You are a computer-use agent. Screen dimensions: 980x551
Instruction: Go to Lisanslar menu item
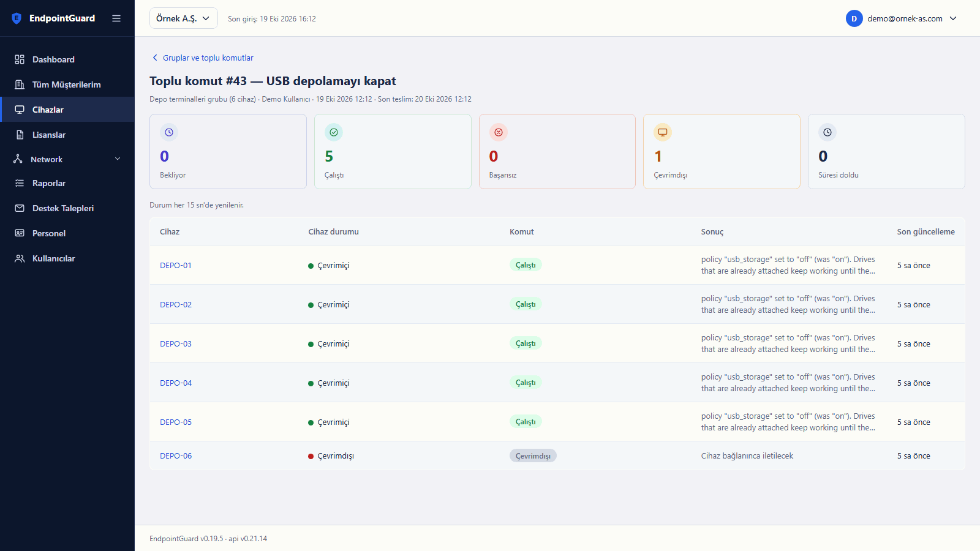point(67,135)
